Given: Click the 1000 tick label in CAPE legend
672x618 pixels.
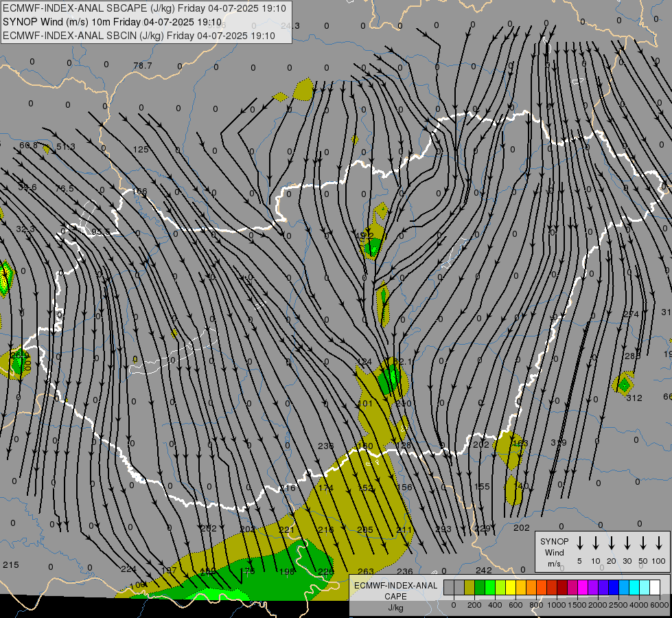Looking at the screenshot, I should 556,605.
